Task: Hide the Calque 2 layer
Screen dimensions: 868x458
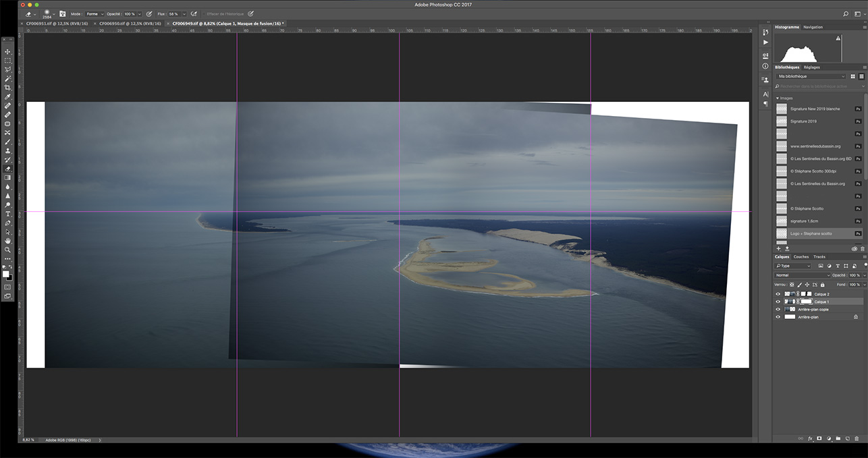Action: [778, 294]
